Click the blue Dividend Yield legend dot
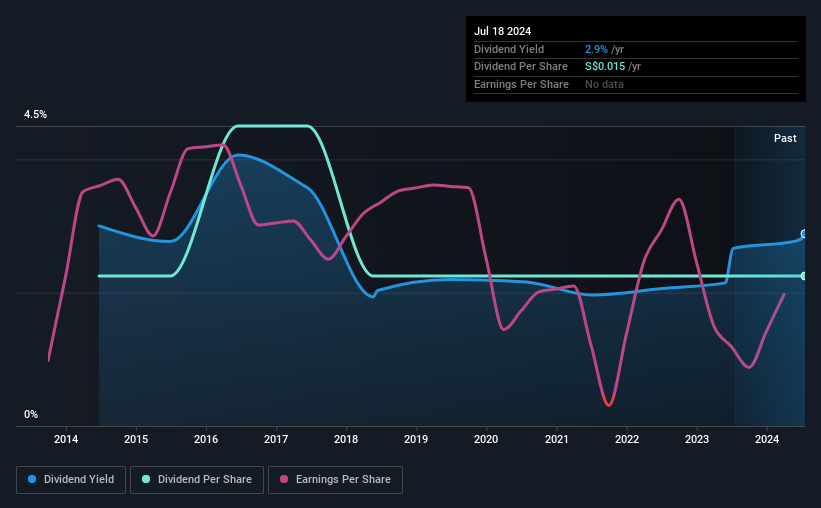 (x=32, y=479)
